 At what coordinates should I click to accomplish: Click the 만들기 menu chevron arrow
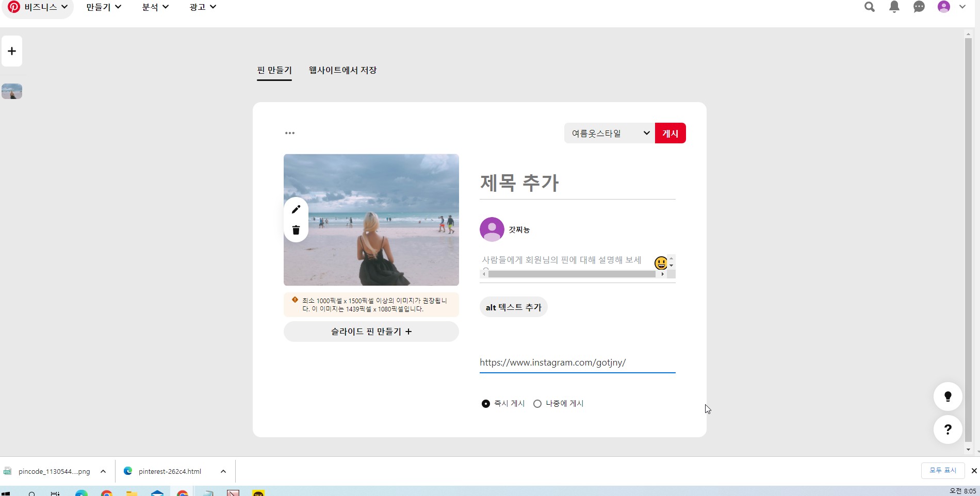pyautogui.click(x=118, y=7)
